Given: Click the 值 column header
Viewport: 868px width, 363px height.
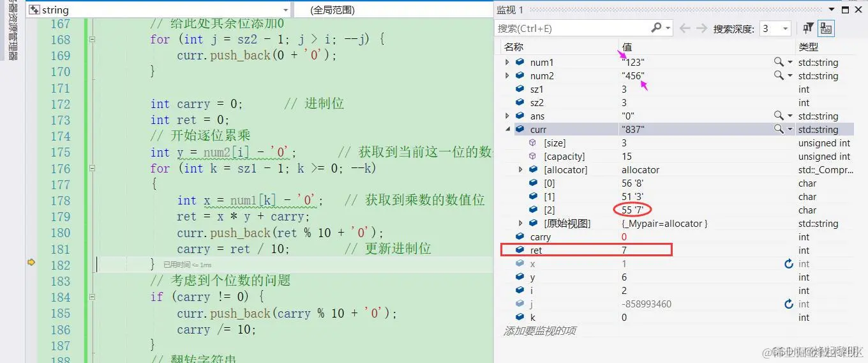Looking at the screenshot, I should coord(627,47).
